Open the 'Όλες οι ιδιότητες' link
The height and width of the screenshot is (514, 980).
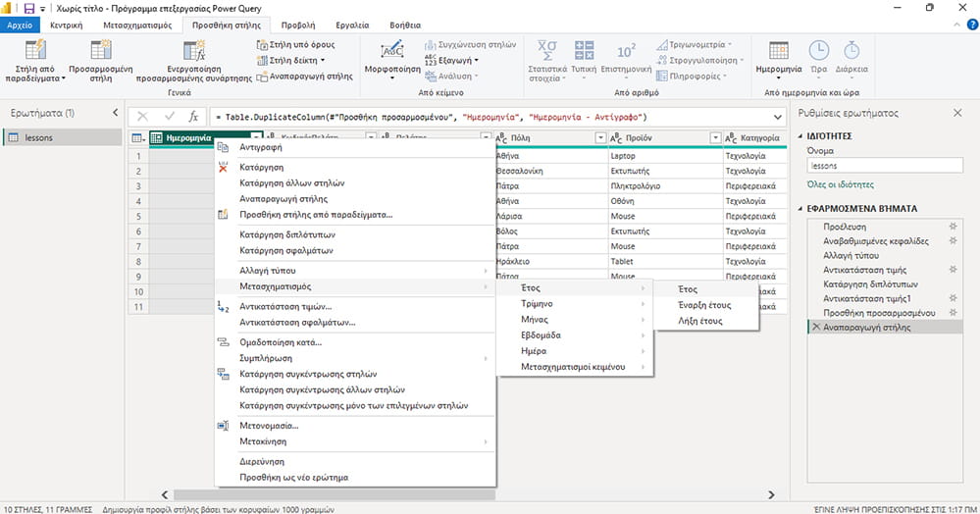[840, 184]
